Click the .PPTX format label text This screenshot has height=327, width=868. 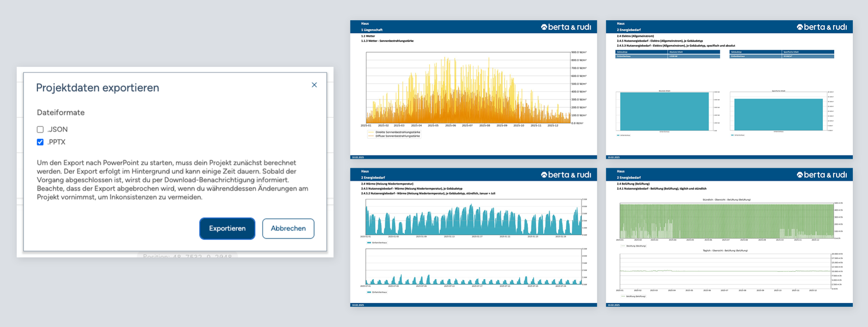coord(56,142)
